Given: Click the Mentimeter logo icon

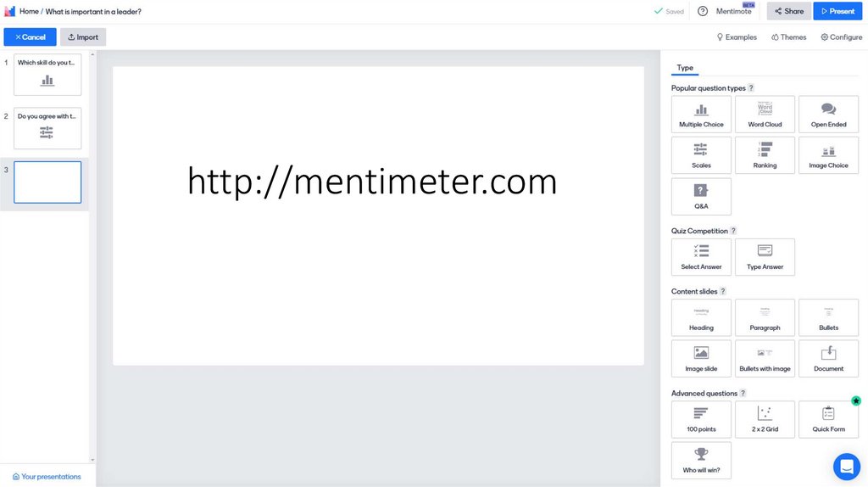Looking at the screenshot, I should pos(10,11).
